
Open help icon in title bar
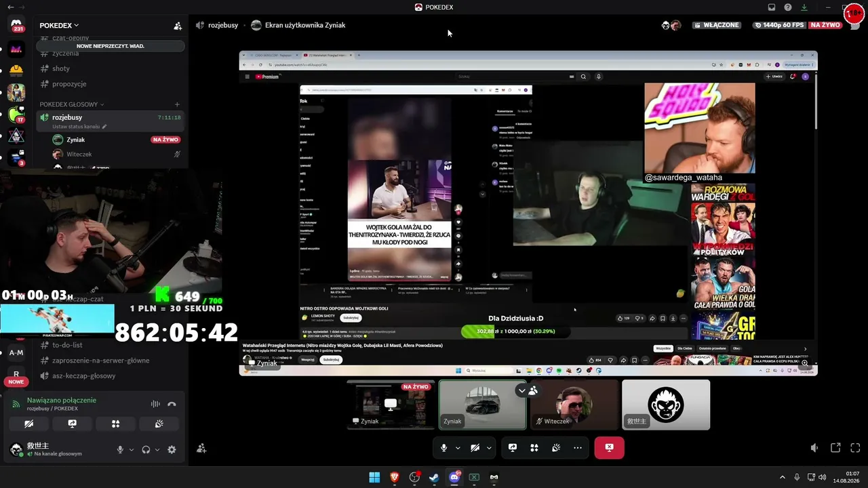tap(788, 7)
